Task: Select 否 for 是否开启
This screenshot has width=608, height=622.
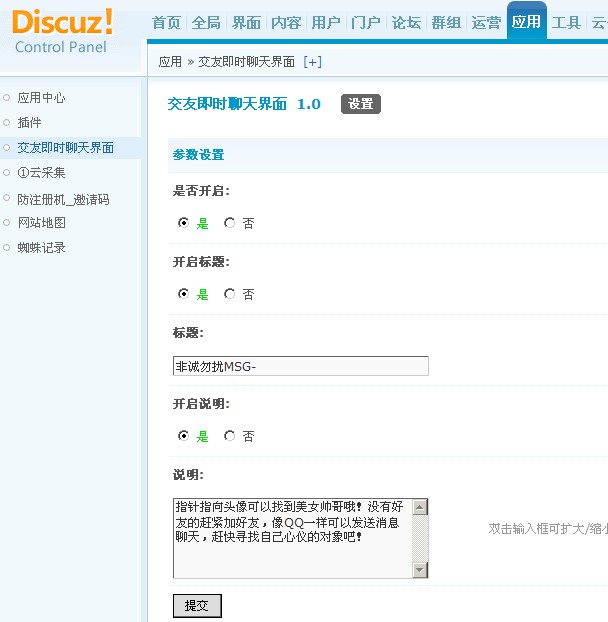Action: pos(230,223)
